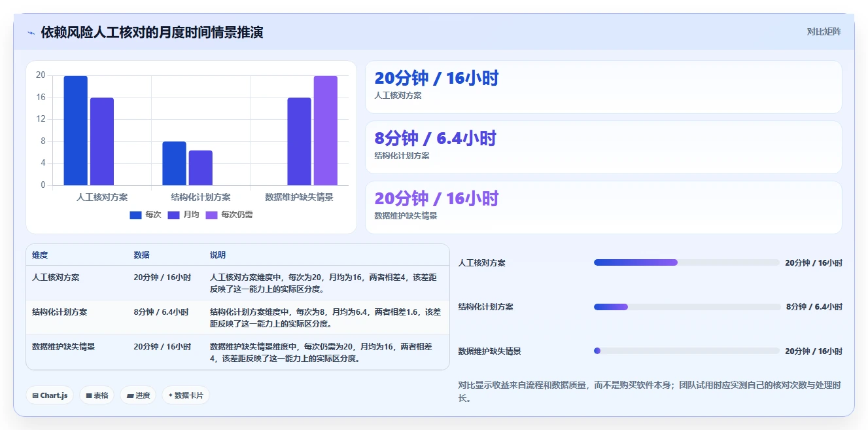Toggle the 每次仍需 legend swatch in the chart
868x430 pixels.
click(x=211, y=215)
